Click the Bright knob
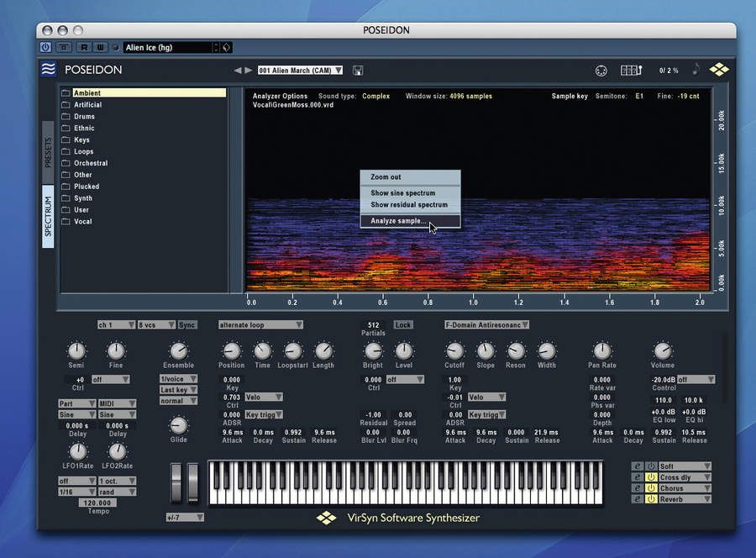Screen dimensions: 756x558 [373, 350]
